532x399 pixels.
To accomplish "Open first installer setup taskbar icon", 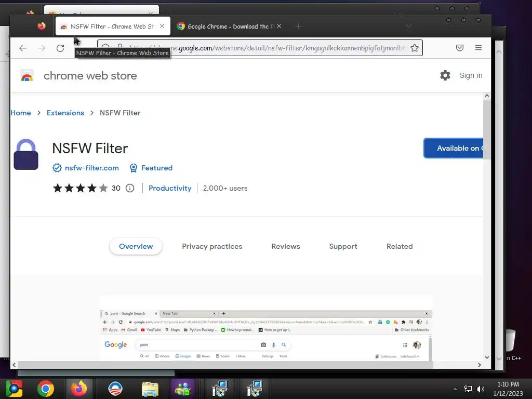I will click(220, 389).
